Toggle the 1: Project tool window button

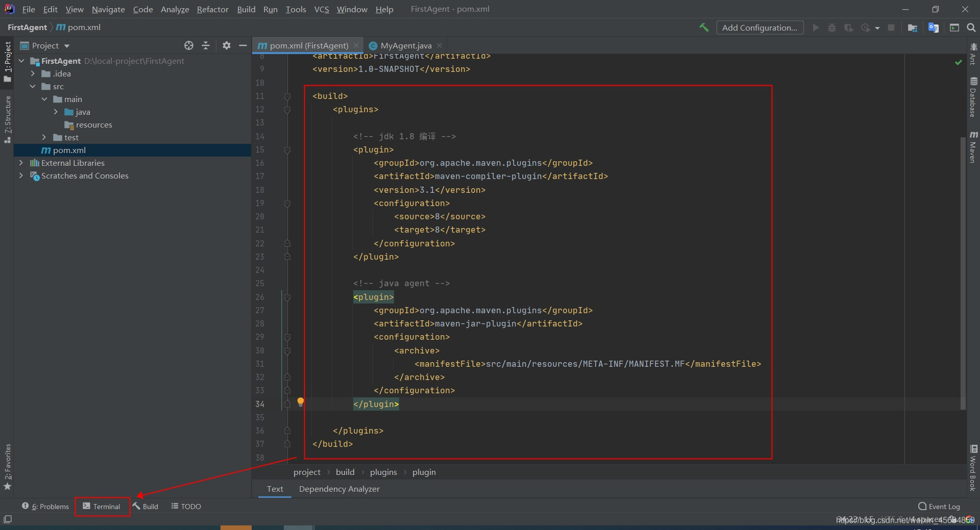click(x=7, y=61)
